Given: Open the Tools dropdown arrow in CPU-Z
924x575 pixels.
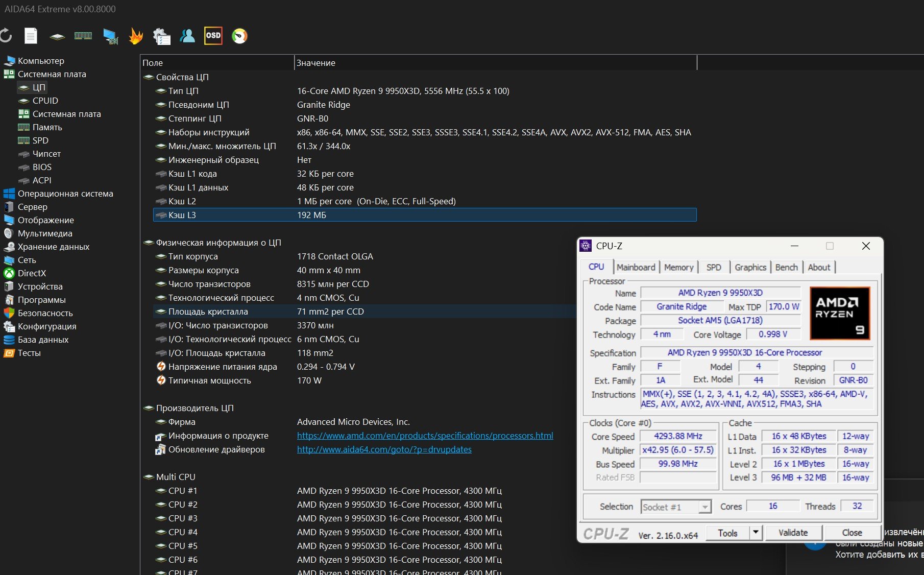Looking at the screenshot, I should pyautogui.click(x=756, y=533).
